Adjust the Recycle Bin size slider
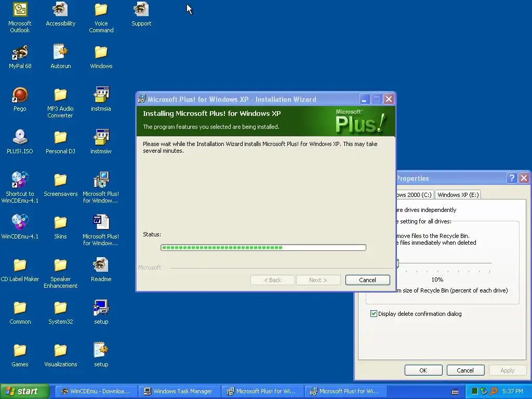The height and width of the screenshot is (399, 532). [397, 263]
